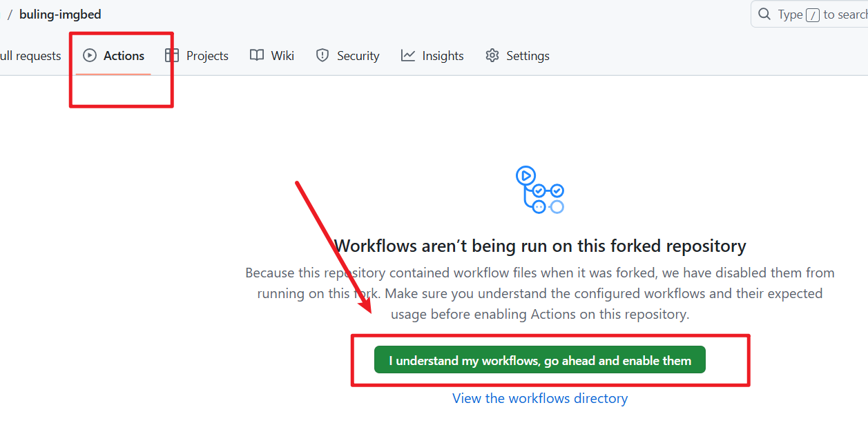Viewport: 868px width, 443px height.
Task: Click the search magnifier icon
Action: (764, 14)
